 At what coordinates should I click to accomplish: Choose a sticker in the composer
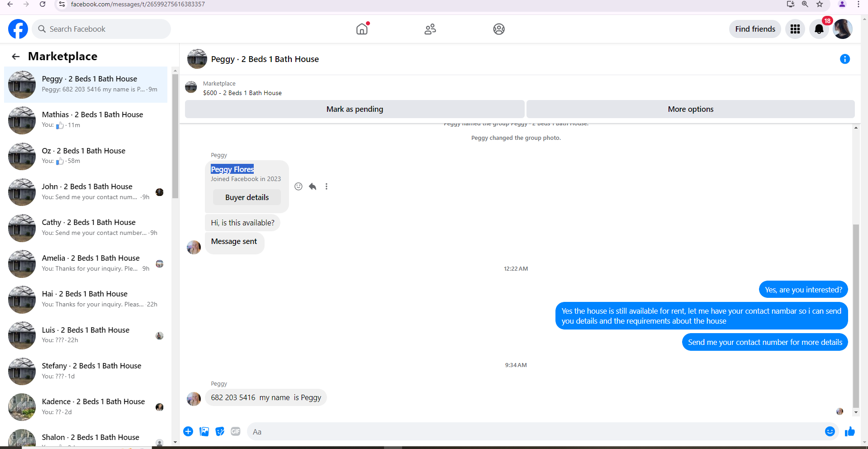click(x=220, y=431)
